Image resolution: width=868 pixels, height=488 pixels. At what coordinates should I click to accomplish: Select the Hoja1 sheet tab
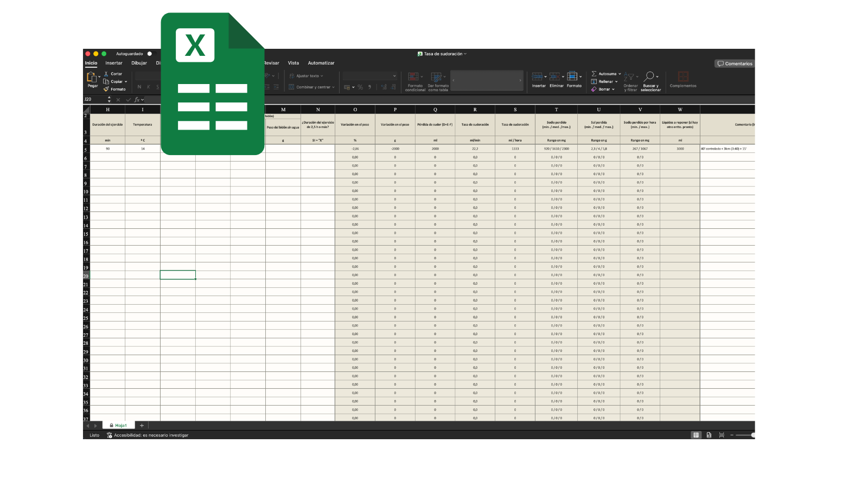[118, 426]
